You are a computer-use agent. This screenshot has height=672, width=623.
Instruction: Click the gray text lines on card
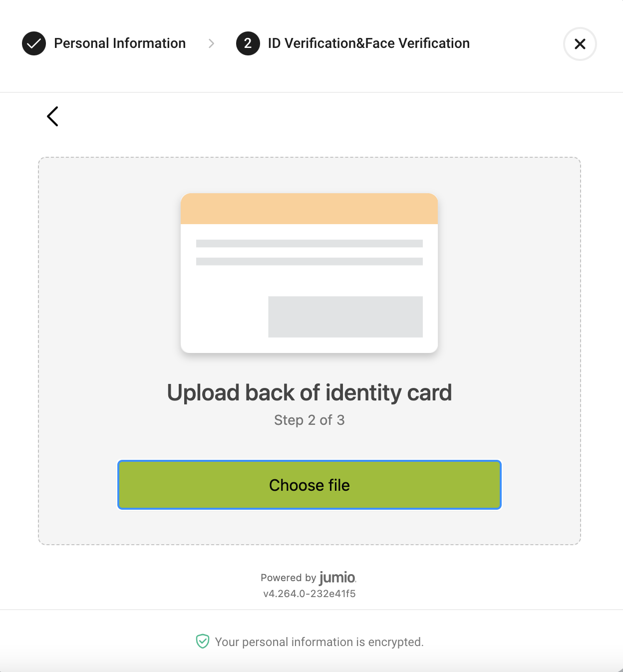[309, 252]
